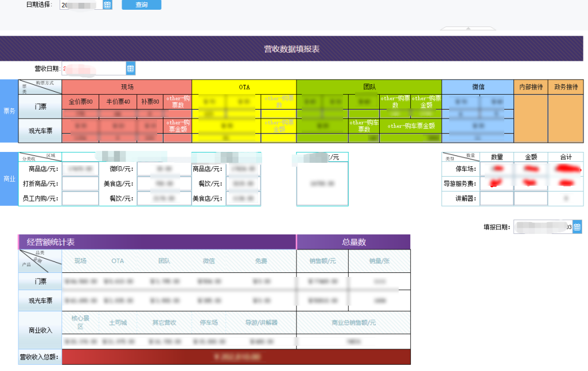Click the 查询 button

pos(141,5)
